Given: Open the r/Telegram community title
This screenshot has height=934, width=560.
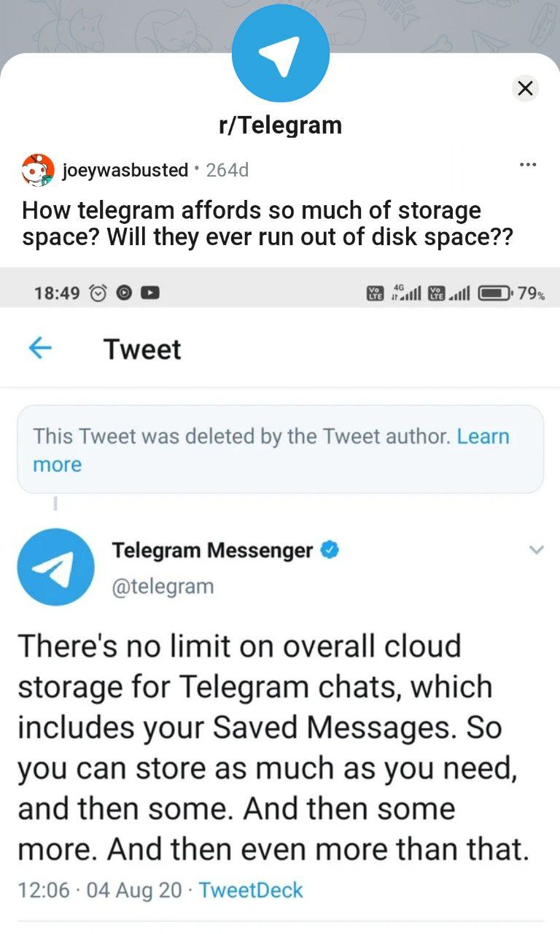Looking at the screenshot, I should pyautogui.click(x=280, y=126).
